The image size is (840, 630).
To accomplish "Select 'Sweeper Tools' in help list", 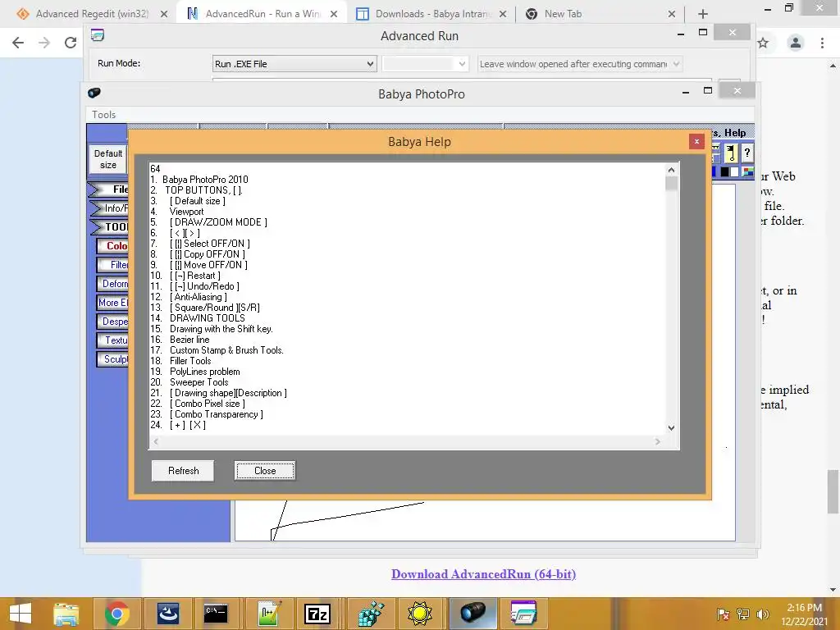I will point(199,382).
